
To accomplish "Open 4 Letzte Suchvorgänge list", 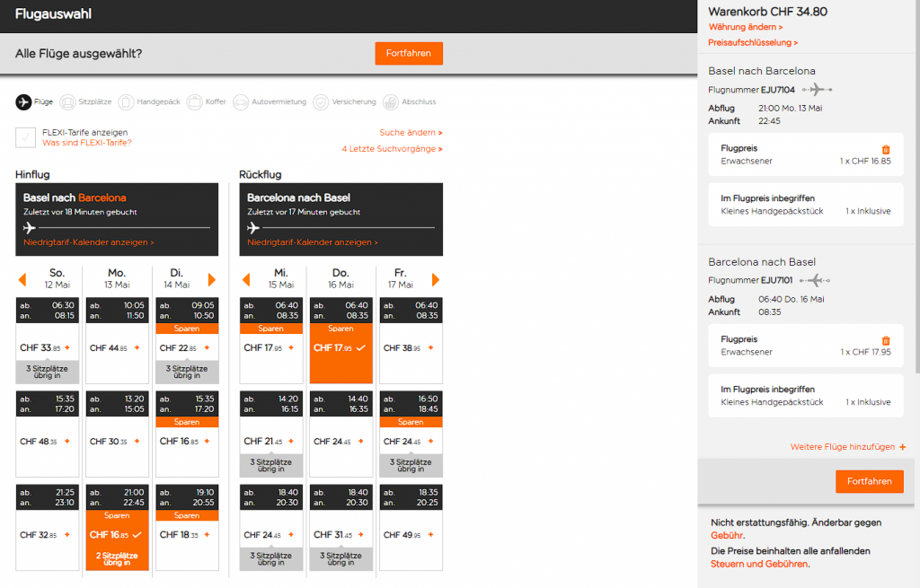I will [392, 149].
